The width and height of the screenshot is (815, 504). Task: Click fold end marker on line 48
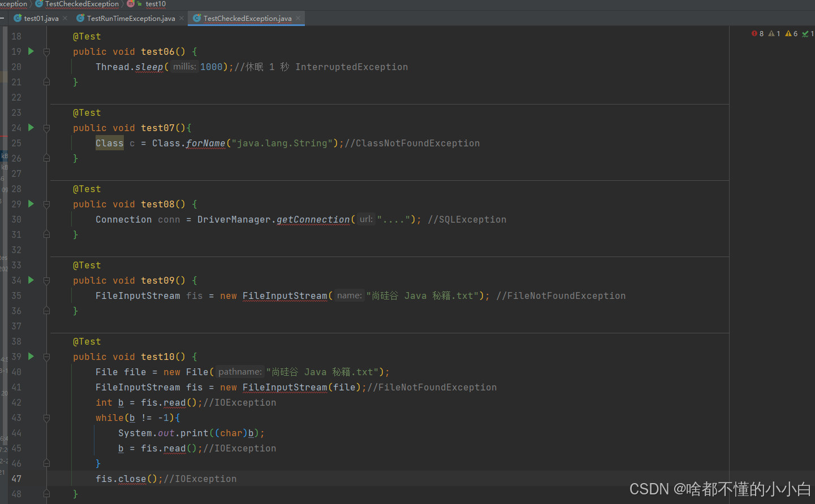click(x=46, y=494)
